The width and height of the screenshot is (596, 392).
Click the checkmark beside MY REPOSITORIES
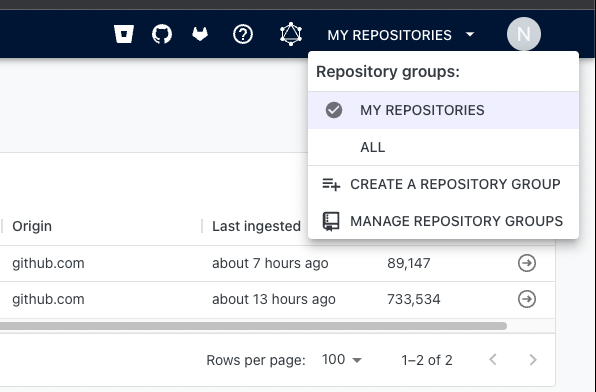point(334,110)
